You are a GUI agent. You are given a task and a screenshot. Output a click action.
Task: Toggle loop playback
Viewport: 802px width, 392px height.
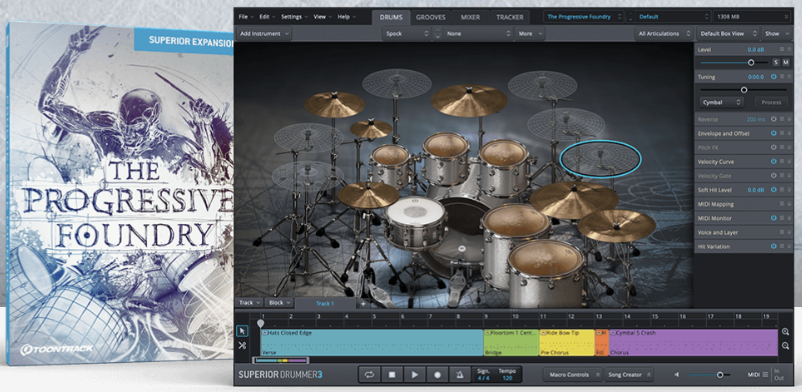(x=369, y=375)
